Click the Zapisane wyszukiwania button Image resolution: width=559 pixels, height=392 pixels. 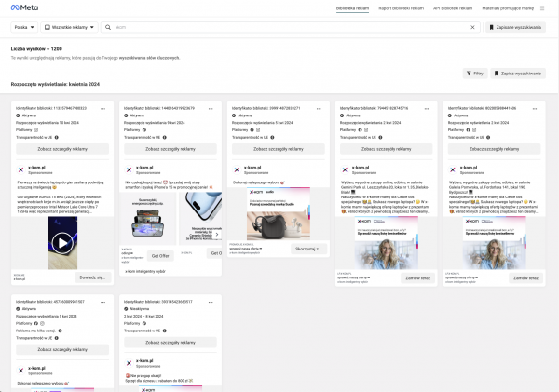(516, 29)
